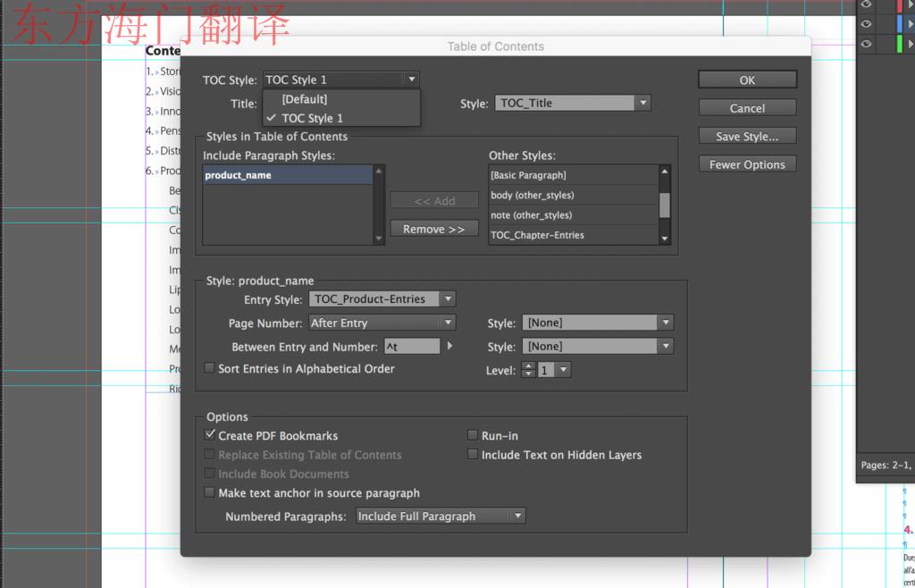Click the << Add button

433,201
